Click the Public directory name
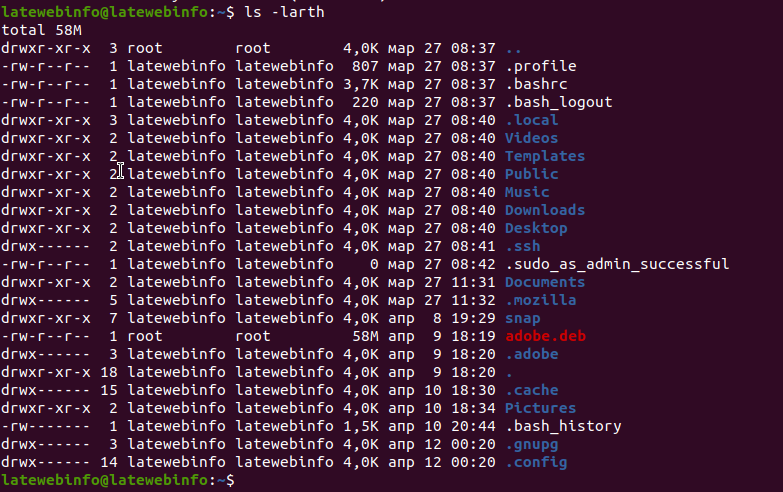This screenshot has height=492, width=783. [x=531, y=174]
